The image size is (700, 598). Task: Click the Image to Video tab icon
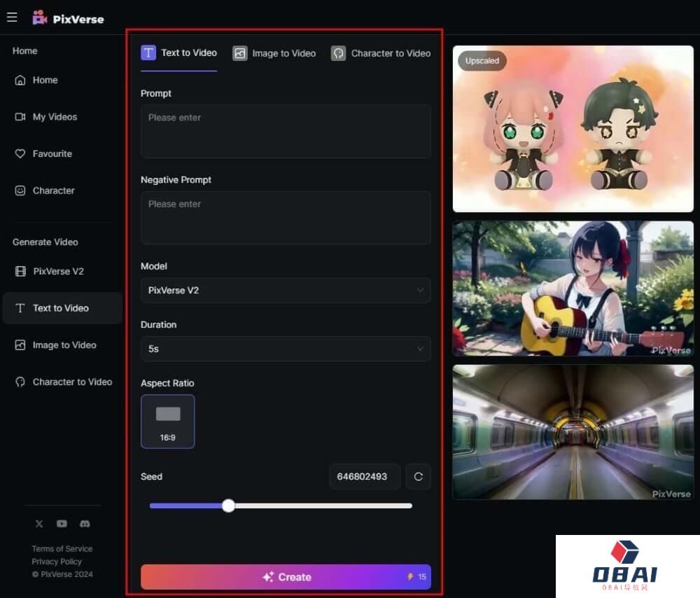click(x=239, y=54)
